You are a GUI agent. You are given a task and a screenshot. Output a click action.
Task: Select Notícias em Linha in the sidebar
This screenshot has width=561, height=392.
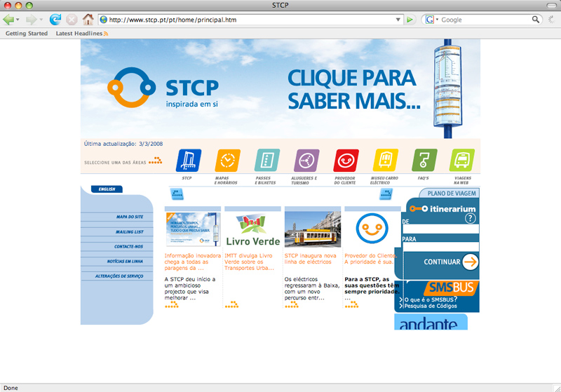click(x=125, y=262)
